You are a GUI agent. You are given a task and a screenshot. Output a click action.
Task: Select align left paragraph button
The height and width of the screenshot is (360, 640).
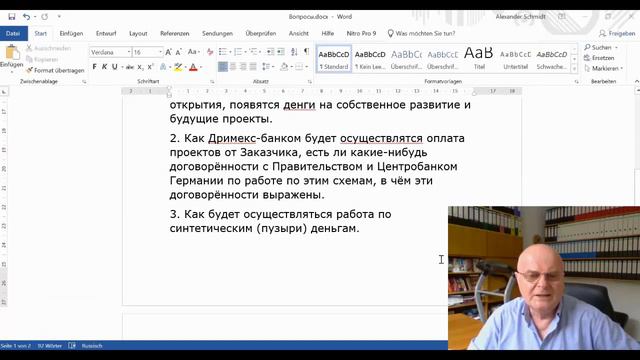[223, 67]
